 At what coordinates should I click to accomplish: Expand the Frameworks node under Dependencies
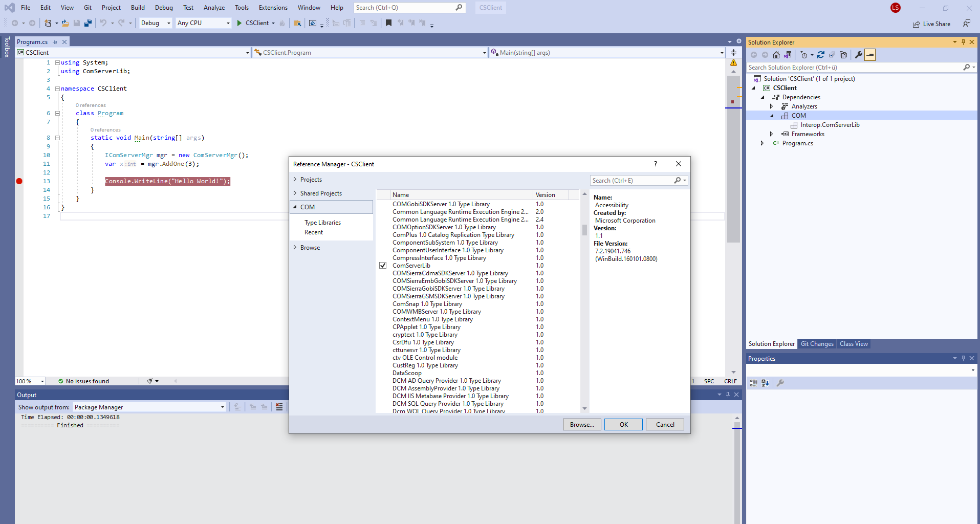[772, 134]
